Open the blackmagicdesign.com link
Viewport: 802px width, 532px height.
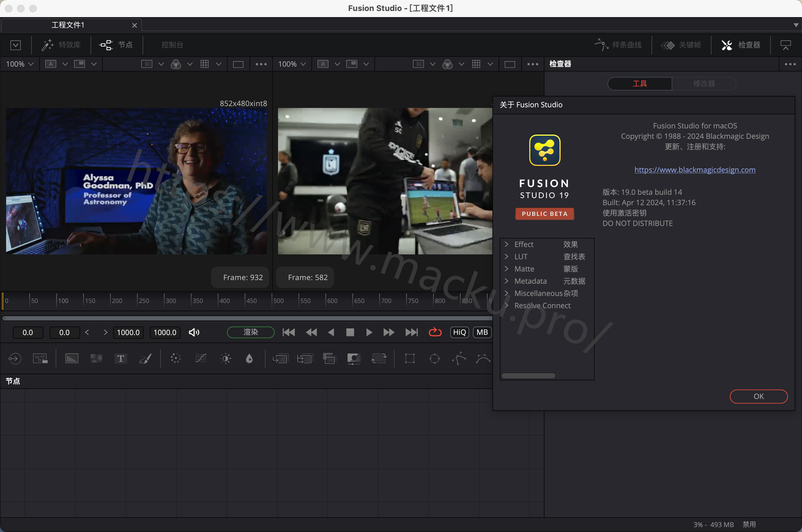point(695,170)
